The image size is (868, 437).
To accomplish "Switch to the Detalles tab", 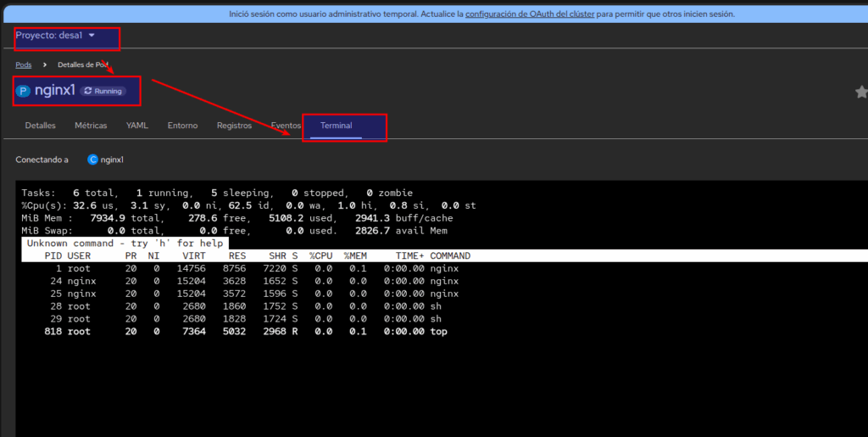I will point(41,126).
